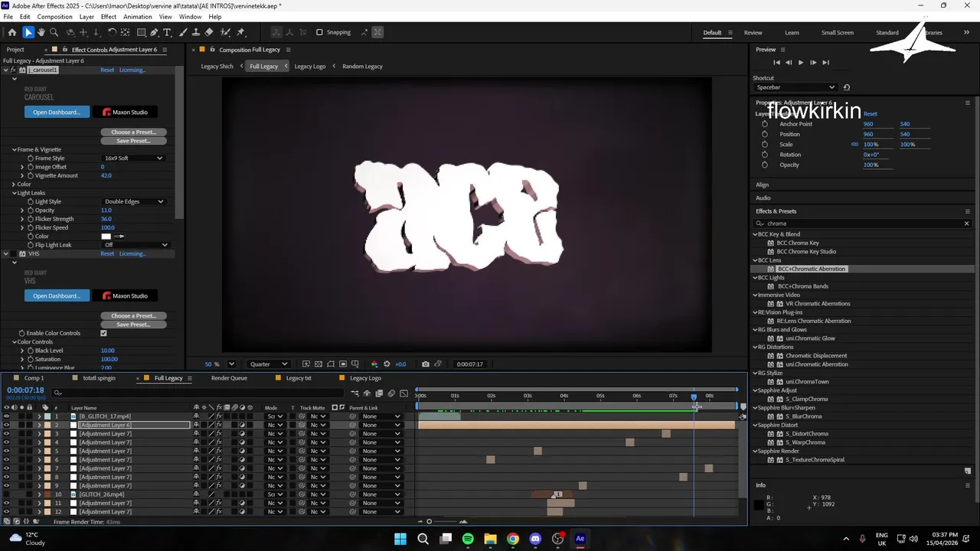Clear the Effects & Presets search
Image resolution: width=980 pixels, height=551 pixels.
966,223
